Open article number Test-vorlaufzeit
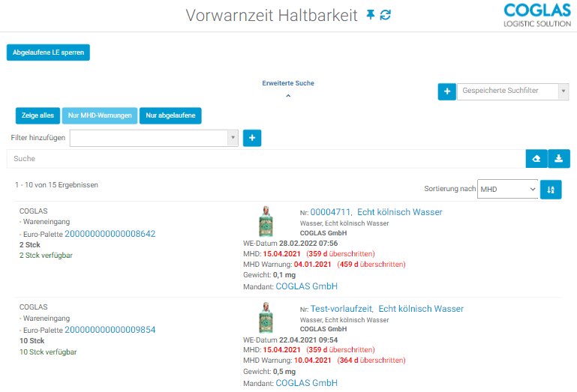Image resolution: width=577 pixels, height=392 pixels. (341, 309)
